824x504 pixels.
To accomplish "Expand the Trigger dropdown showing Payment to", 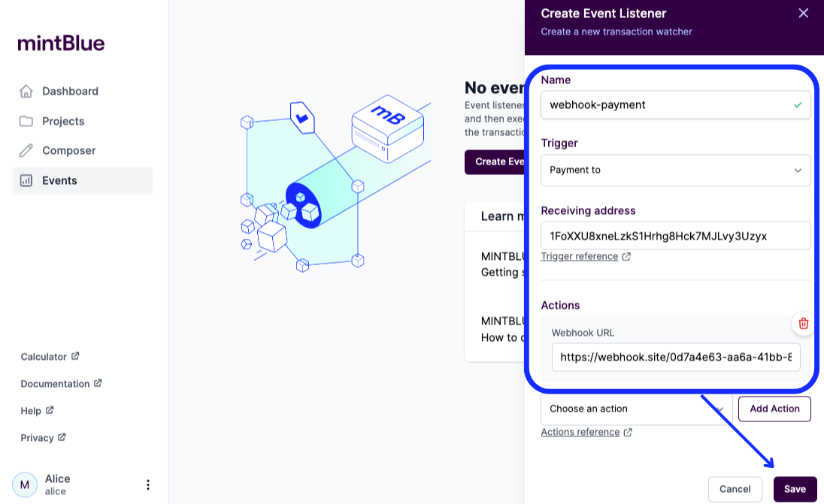I will coord(675,170).
